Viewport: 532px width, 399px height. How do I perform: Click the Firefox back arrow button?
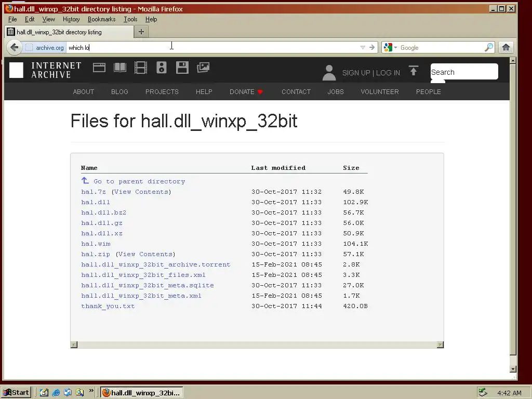14,47
